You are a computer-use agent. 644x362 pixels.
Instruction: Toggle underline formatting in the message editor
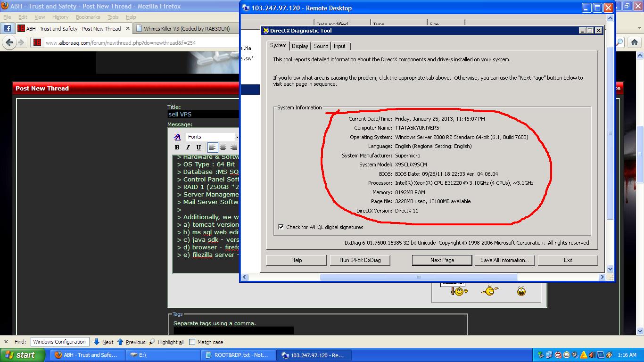tap(198, 148)
